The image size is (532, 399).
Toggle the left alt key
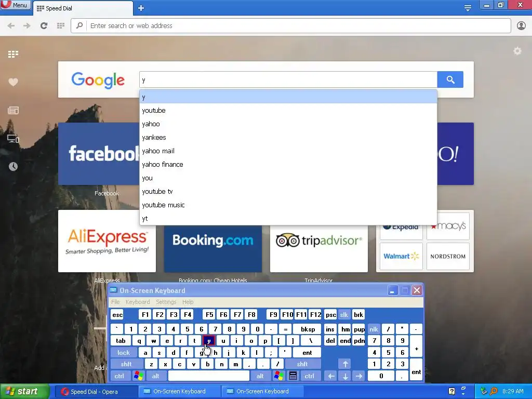[155, 376]
